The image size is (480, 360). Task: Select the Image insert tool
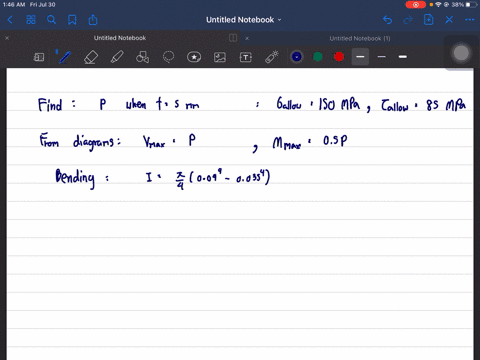click(x=220, y=57)
